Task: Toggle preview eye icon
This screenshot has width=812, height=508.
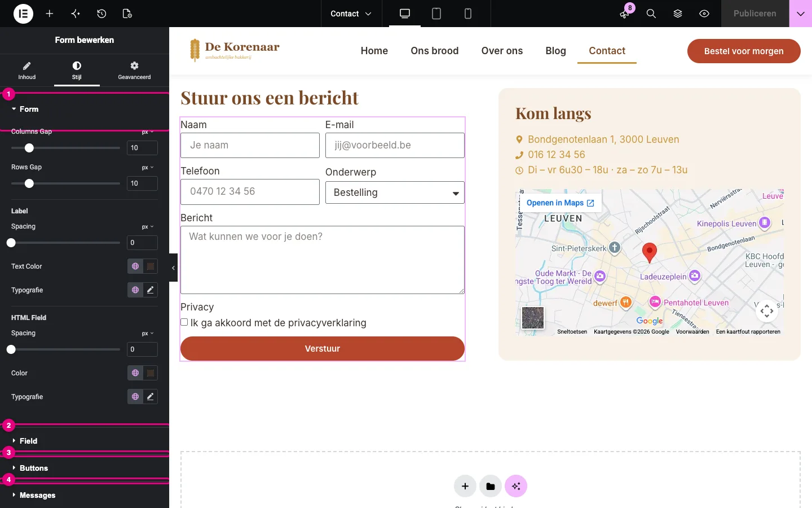Action: click(704, 14)
